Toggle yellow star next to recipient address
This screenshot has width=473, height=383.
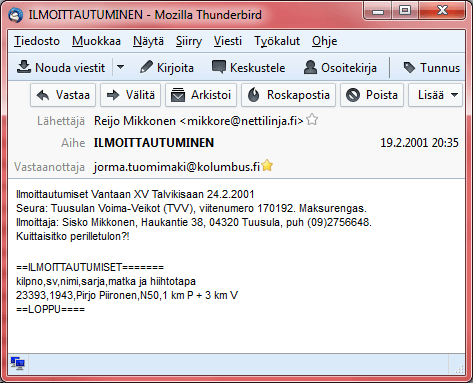[267, 165]
